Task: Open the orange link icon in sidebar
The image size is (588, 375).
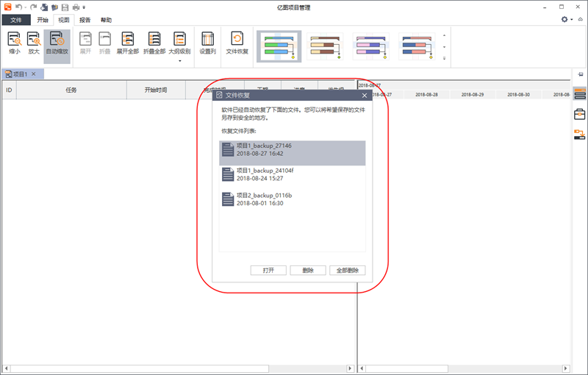Action: pyautogui.click(x=579, y=135)
